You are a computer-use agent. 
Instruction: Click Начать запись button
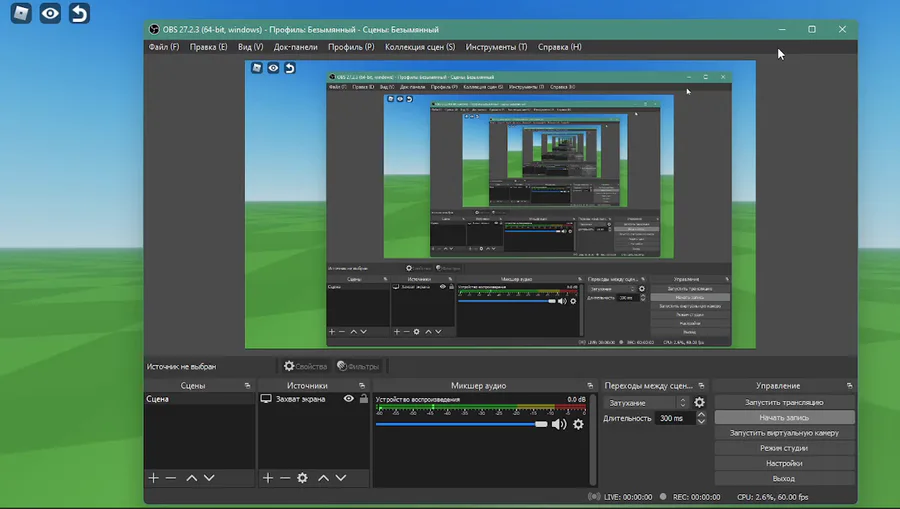pyautogui.click(x=784, y=418)
